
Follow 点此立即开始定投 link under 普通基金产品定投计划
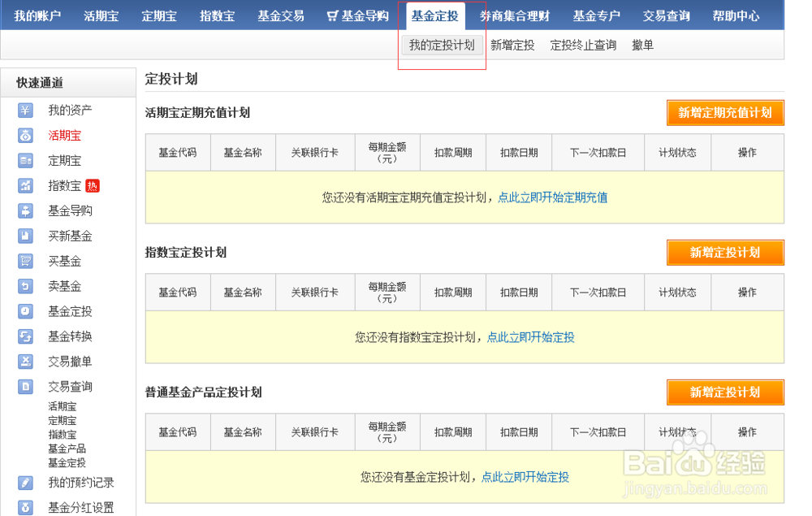click(x=525, y=477)
